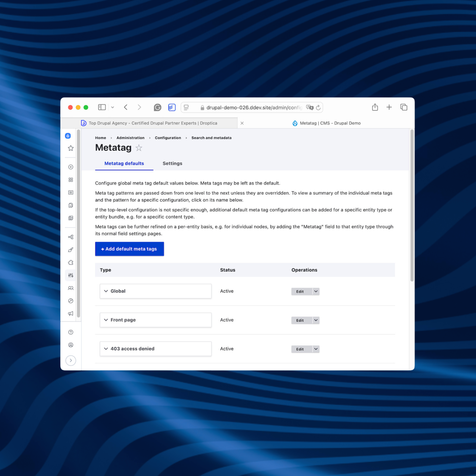476x476 pixels.
Task: Open the Search and metadata breadcrumb link
Action: pyautogui.click(x=211, y=138)
